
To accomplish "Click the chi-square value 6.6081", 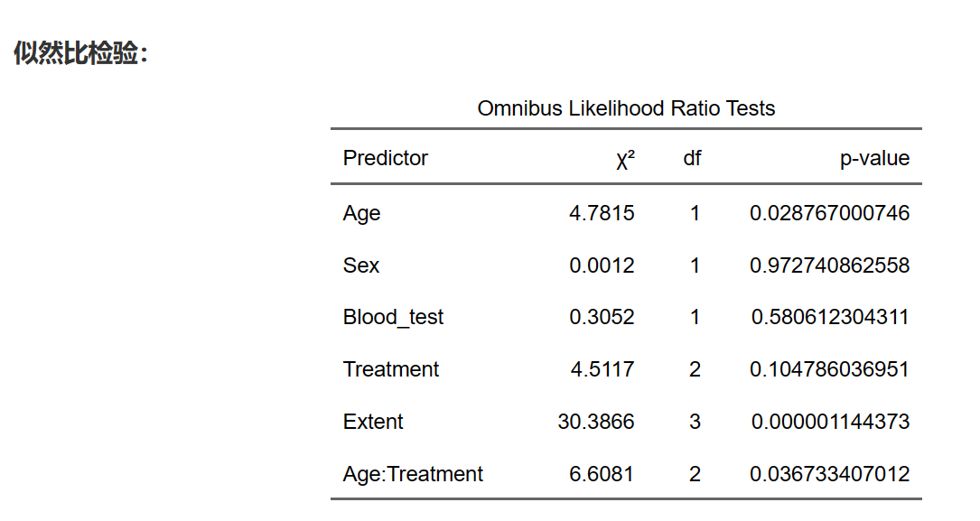I will tap(602, 474).
